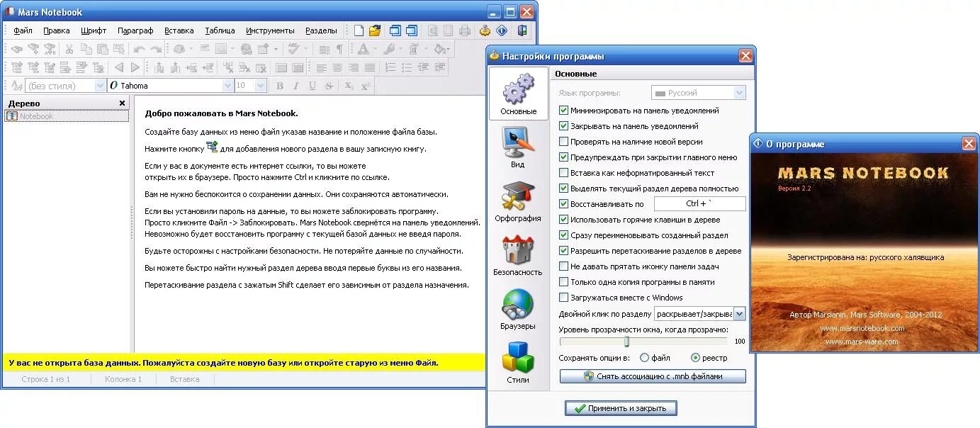980x428 pixels.
Task: Toggle 'Выделять текущий раздел дерева полностью' checkbox
Action: click(564, 188)
